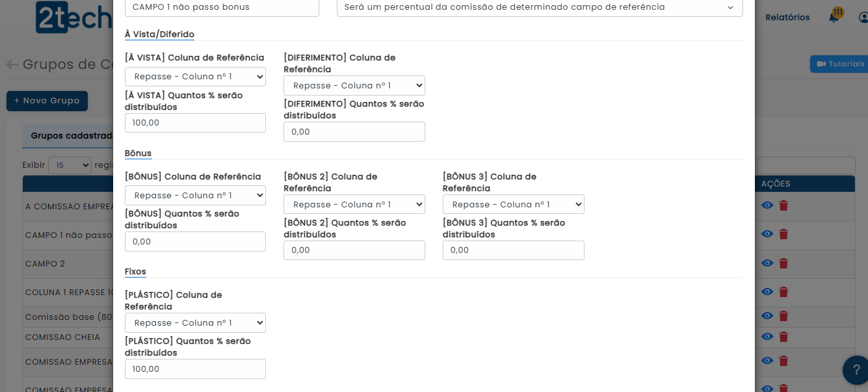The image size is (868, 392).
Task: Open the [BÔNUS 3] Coluna de Referência dropdown
Action: click(513, 205)
